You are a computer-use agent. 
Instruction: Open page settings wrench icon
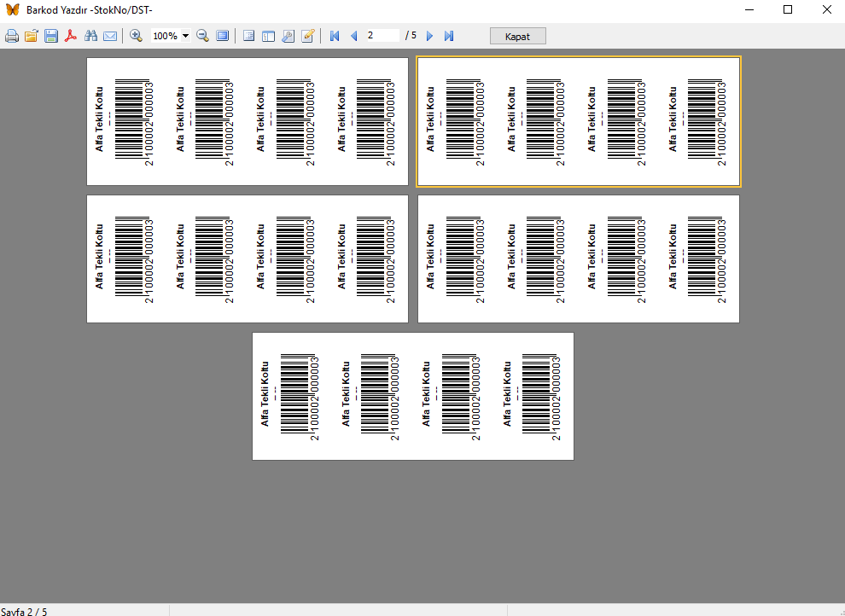(x=288, y=36)
